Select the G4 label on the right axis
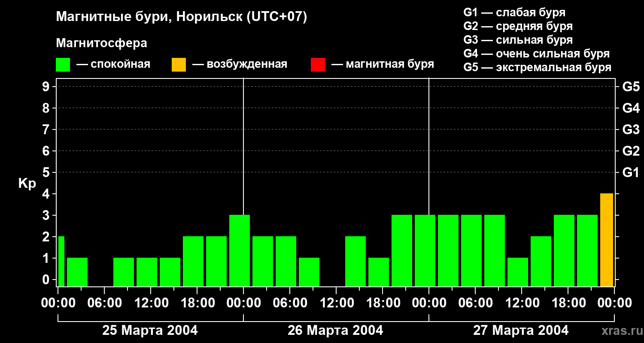644x343 pixels. point(631,108)
